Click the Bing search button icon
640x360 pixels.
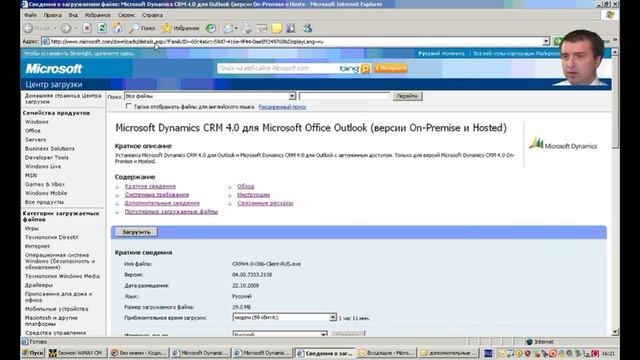365,69
